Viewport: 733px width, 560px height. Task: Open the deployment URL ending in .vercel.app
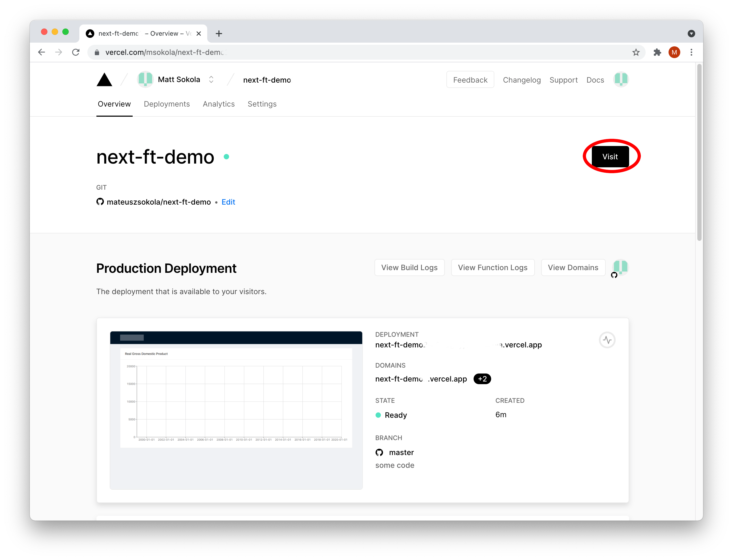458,345
